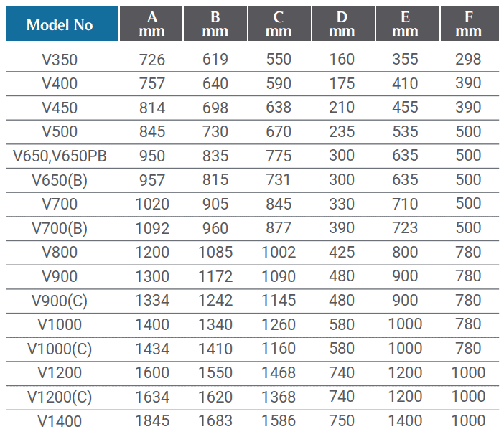The width and height of the screenshot is (504, 447).
Task: Click the V650,V650PB model label
Action: tap(60, 156)
